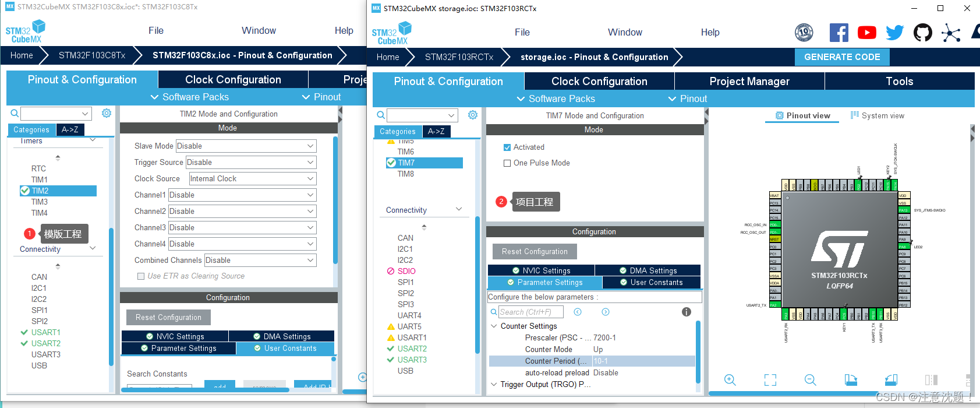Uncheck the Activated checkbox for TIM7
The width and height of the screenshot is (980, 408).
pyautogui.click(x=507, y=147)
